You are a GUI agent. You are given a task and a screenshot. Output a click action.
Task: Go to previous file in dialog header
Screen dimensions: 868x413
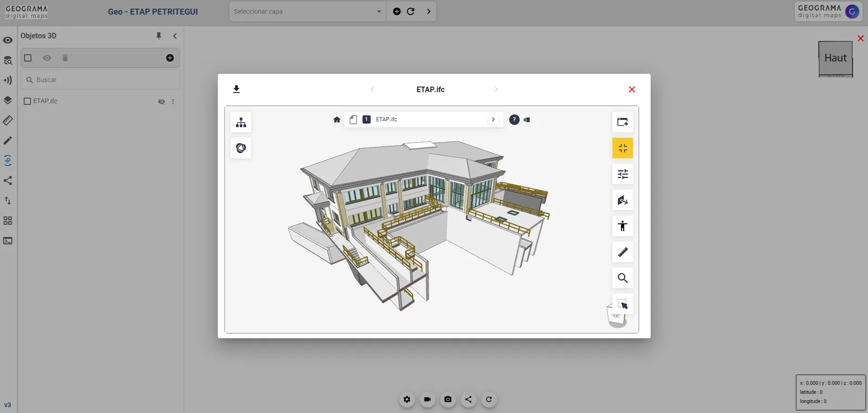[372, 90]
